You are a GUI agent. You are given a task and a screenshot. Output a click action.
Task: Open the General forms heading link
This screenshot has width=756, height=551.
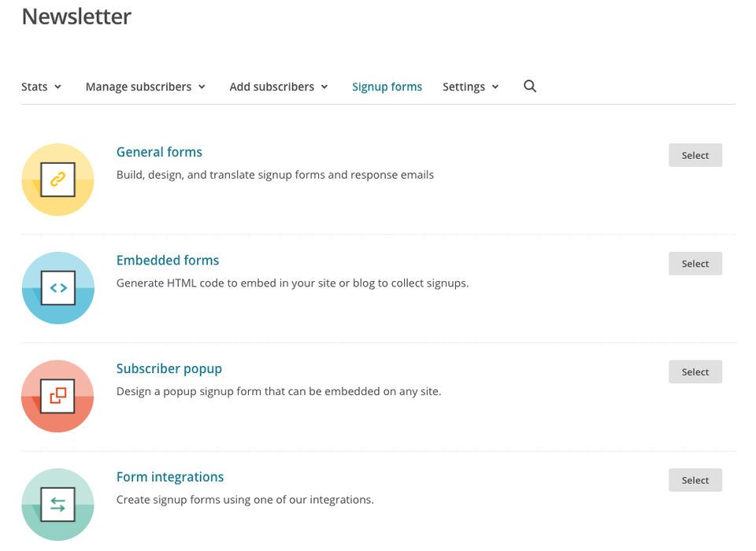[159, 152]
